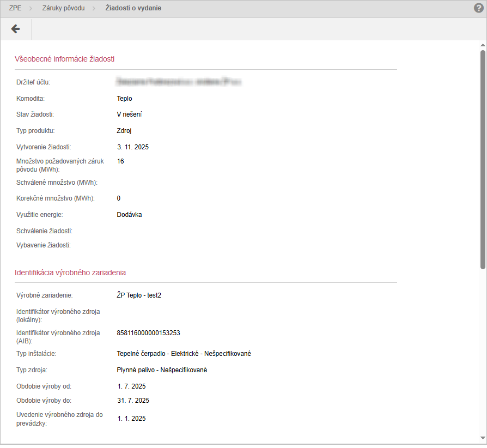Navigate to Záruky pôvodu breadcrumb
Image resolution: width=487 pixels, height=448 pixels.
pos(63,9)
